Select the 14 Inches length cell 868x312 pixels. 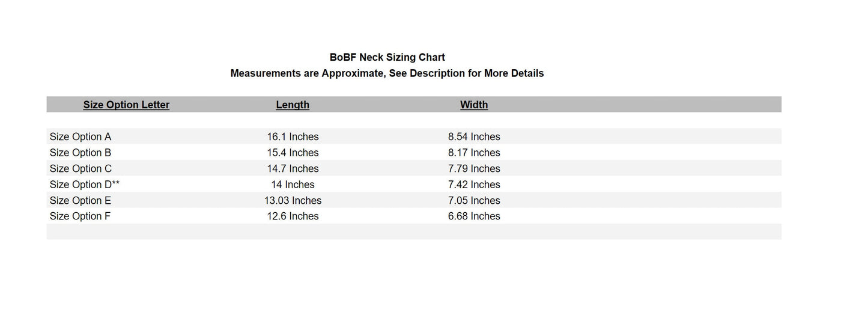pos(293,185)
